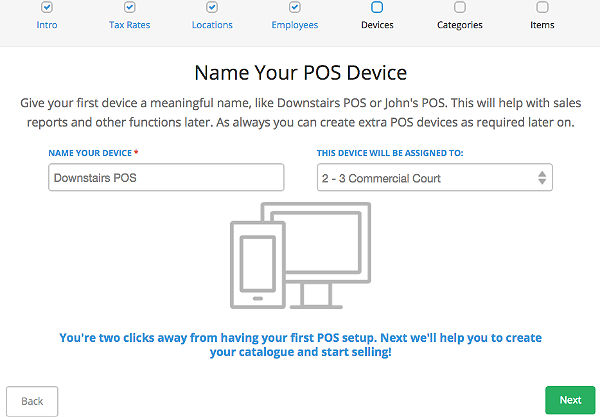The image size is (600, 417).
Task: Click the Categories step checkbox
Action: [x=460, y=7]
